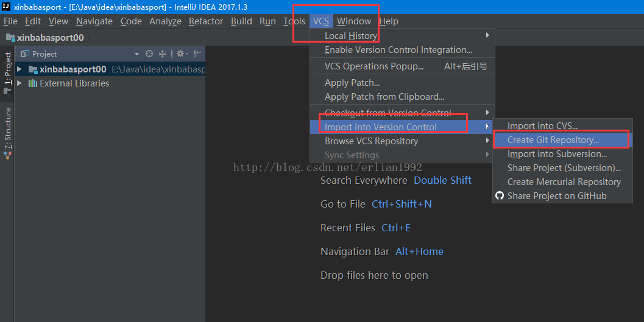Screen dimensions: 644x322
Task: Open the Analyze menu
Action: pos(165,21)
